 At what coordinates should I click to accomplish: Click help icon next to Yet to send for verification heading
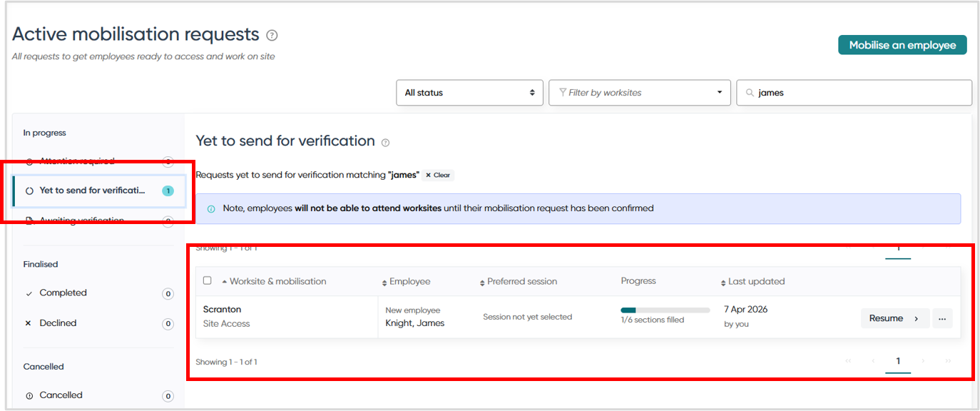[385, 143]
